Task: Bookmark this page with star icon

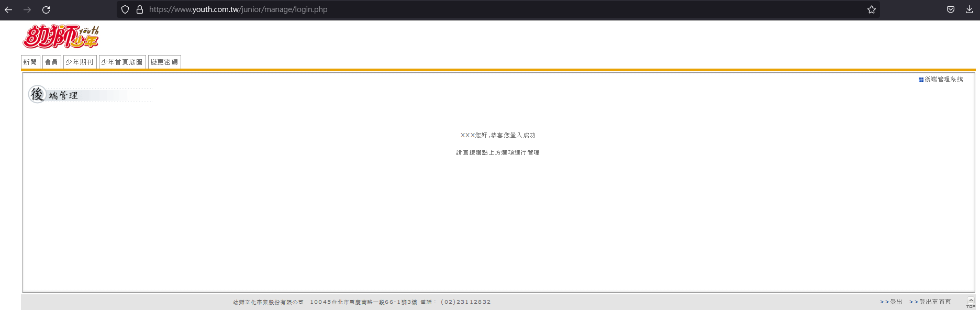Action: click(872, 9)
